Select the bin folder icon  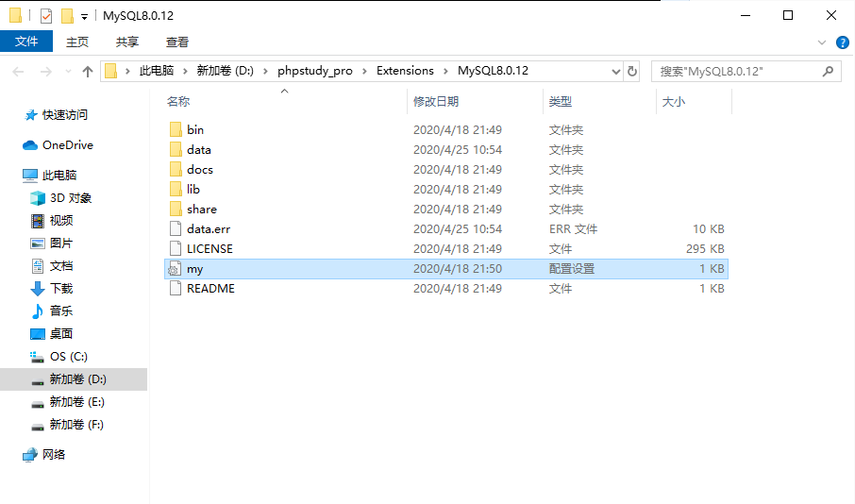(175, 130)
